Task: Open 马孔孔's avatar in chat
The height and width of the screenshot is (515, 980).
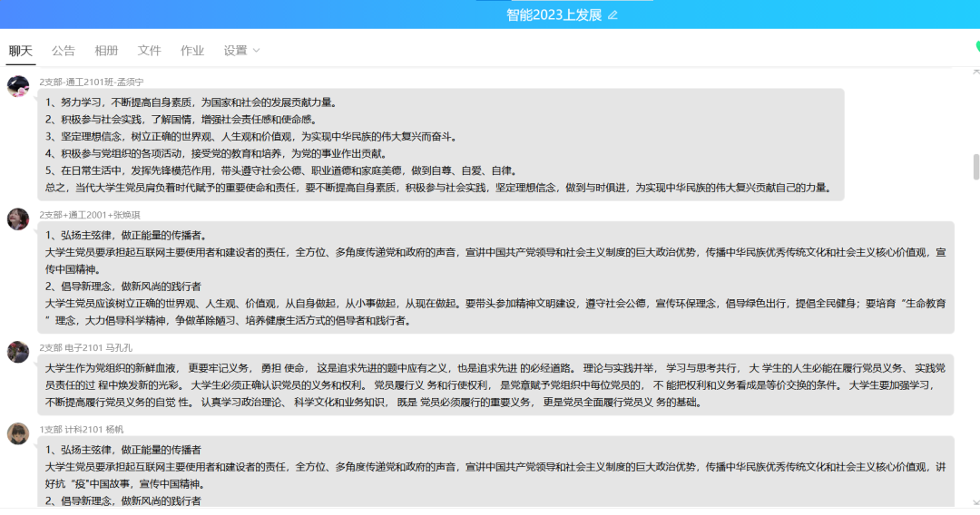Action: pyautogui.click(x=18, y=352)
